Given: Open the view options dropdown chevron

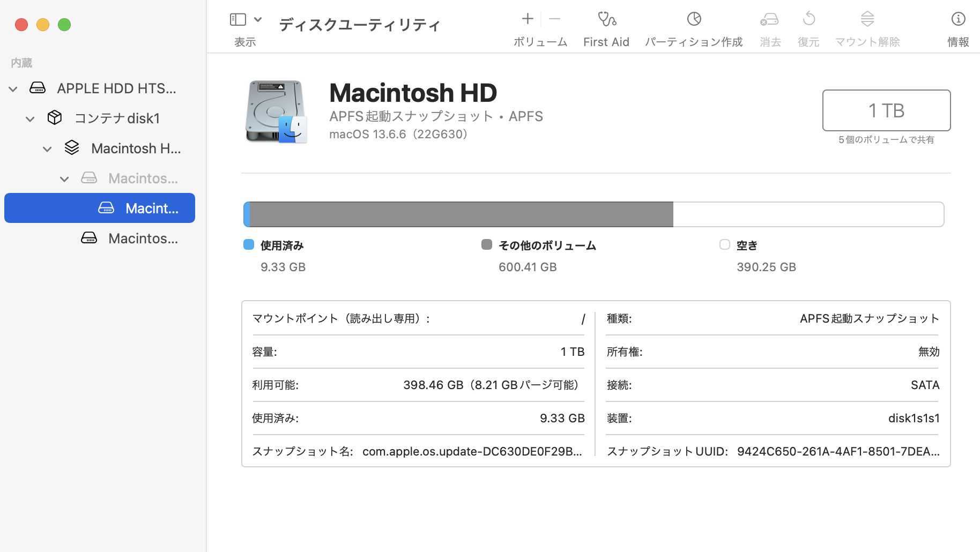Looking at the screenshot, I should pos(258,20).
